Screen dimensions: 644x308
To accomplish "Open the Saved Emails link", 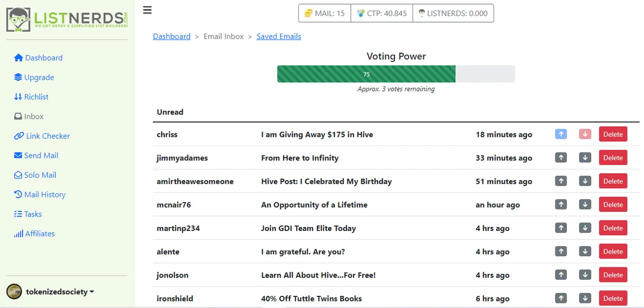I will click(x=279, y=36).
